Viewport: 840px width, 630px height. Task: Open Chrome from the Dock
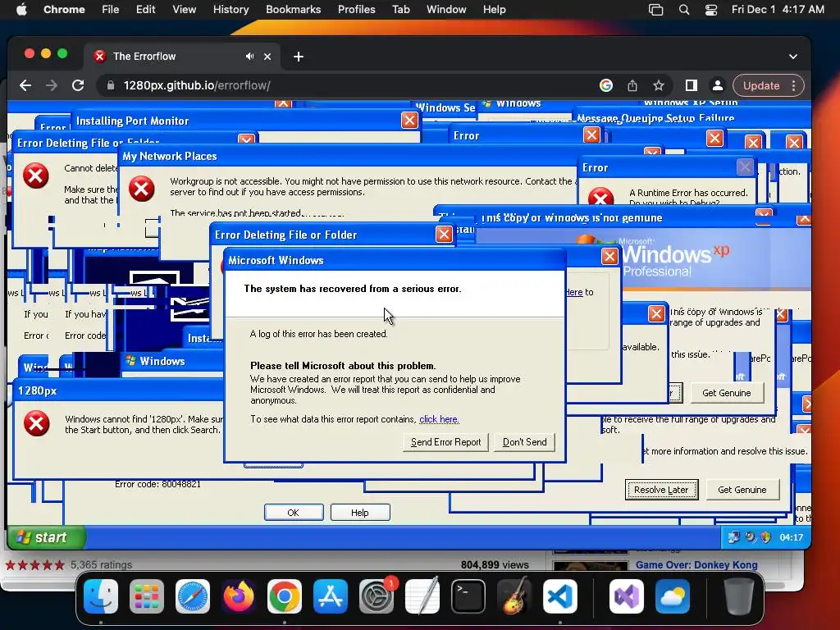click(x=285, y=596)
